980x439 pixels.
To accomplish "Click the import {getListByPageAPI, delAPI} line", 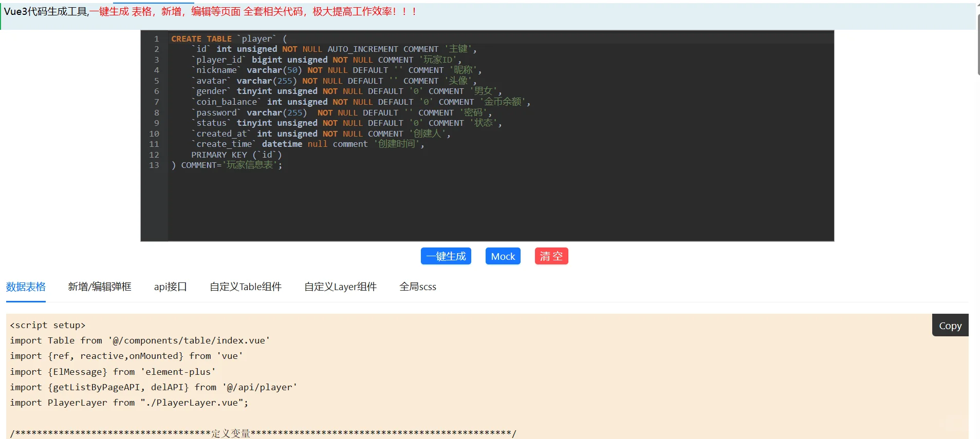I will point(154,387).
